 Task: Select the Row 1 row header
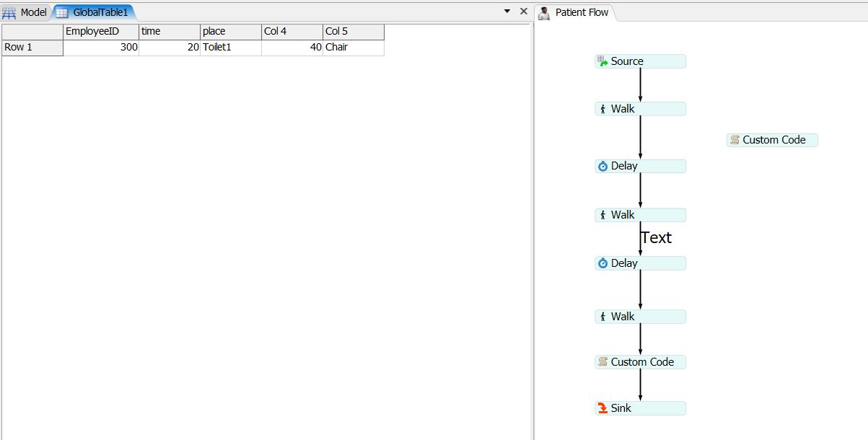(32, 48)
